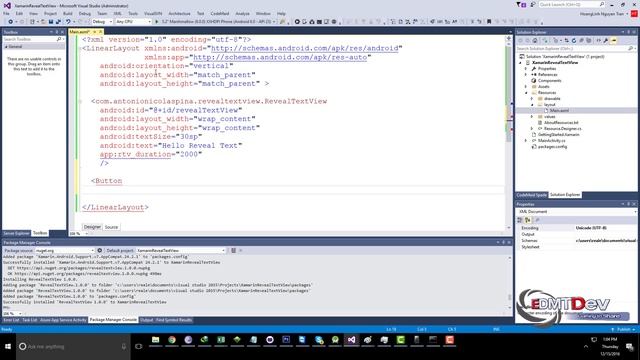Select the Toolbox tab at panel bottom
This screenshot has width=640, height=360.
tap(40, 233)
